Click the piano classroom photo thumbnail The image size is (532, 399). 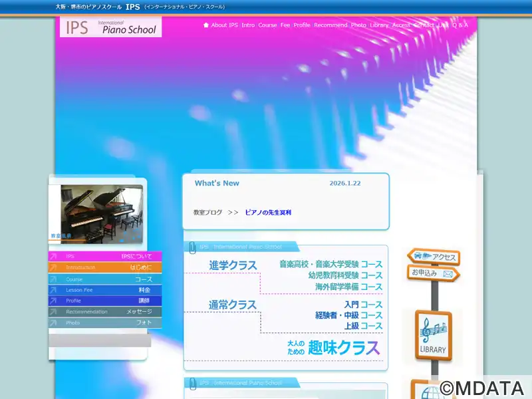[96, 213]
